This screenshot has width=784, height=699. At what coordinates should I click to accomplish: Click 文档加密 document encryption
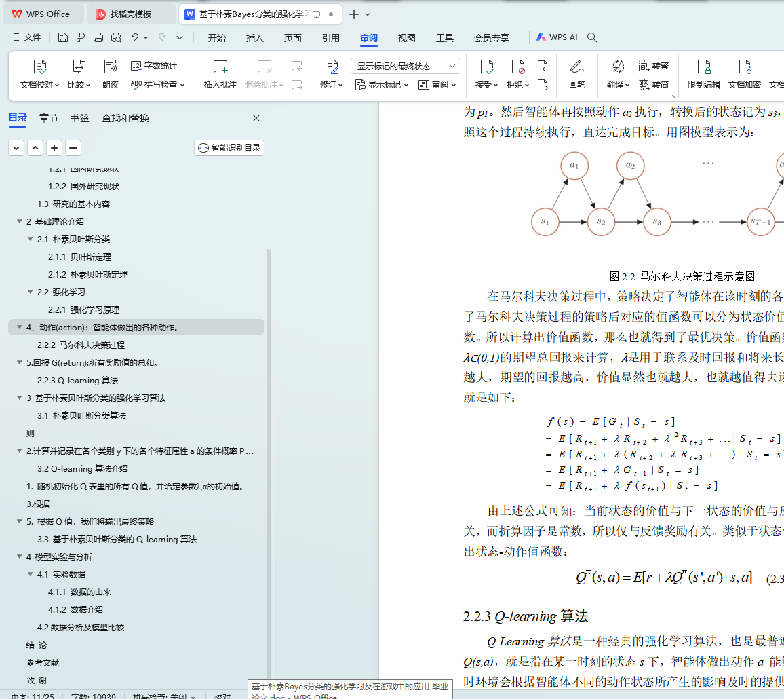point(745,74)
